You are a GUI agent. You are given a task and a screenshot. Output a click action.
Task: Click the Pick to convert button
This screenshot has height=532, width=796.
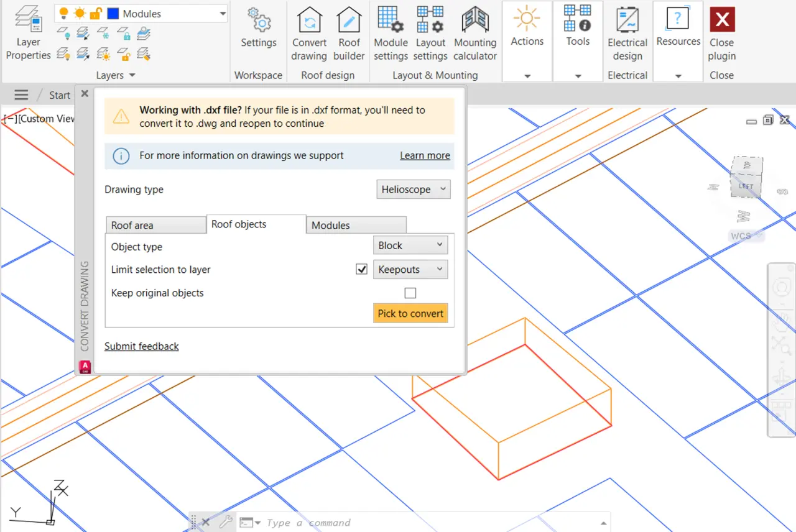coord(410,313)
